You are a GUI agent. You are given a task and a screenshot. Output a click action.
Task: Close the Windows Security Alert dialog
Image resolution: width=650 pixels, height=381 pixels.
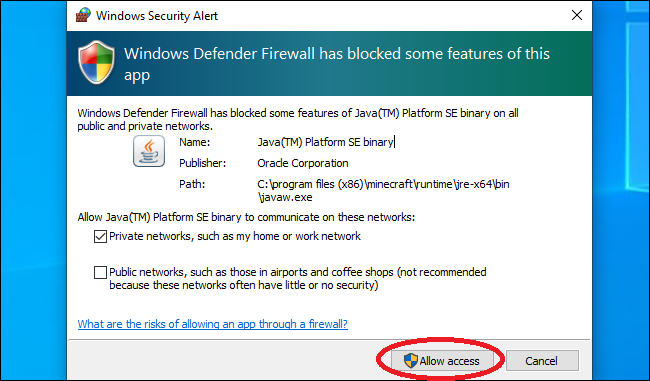577,15
